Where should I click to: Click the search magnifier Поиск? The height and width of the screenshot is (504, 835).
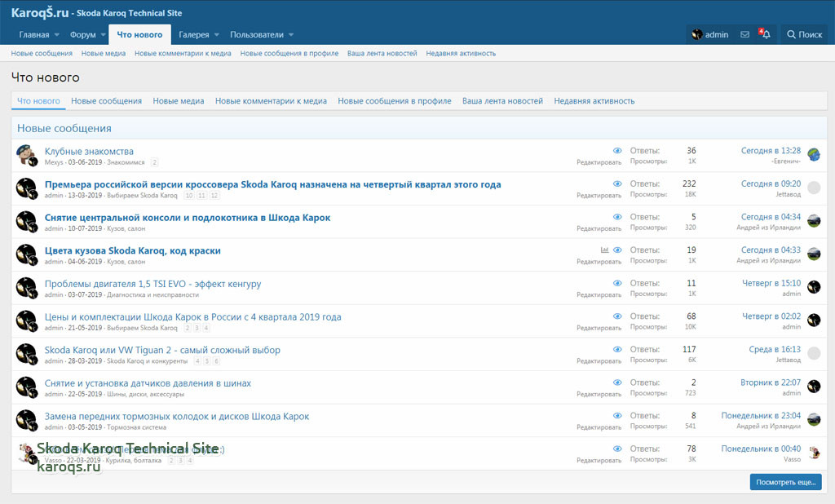point(805,34)
